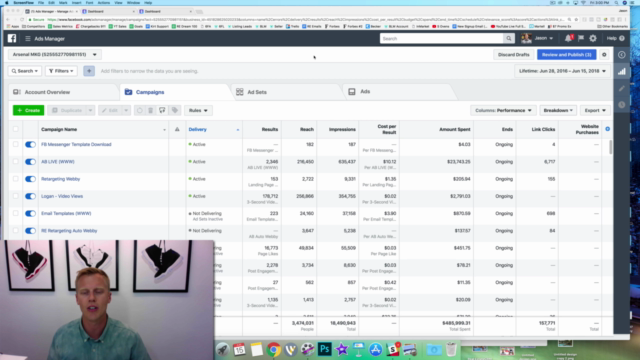
Task: Click the flag pages icon
Action: (x=581, y=38)
